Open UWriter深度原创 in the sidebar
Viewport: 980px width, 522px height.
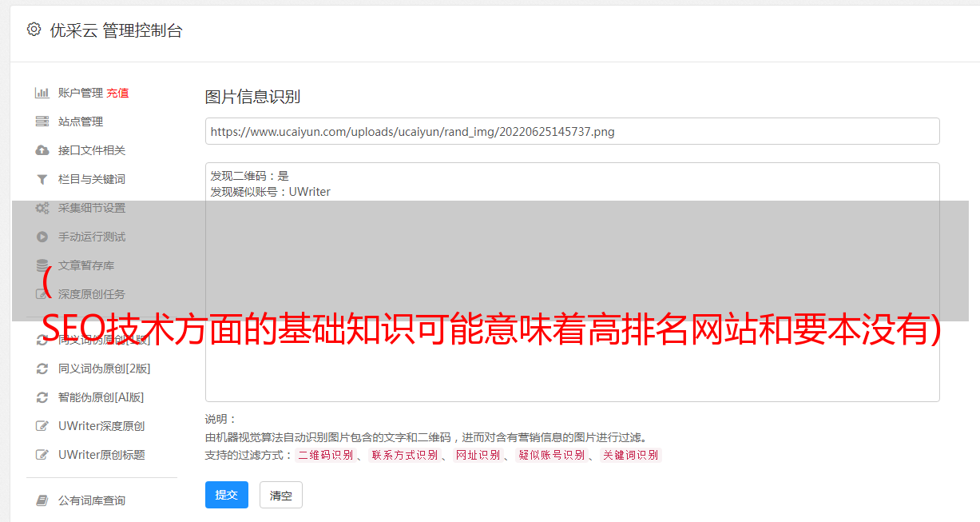click(101, 426)
